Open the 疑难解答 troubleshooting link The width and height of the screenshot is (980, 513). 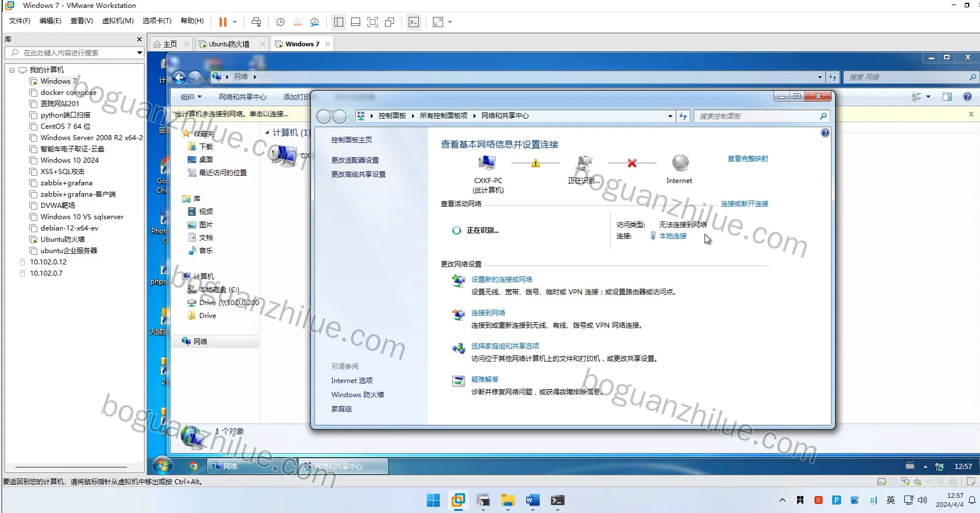pos(485,380)
